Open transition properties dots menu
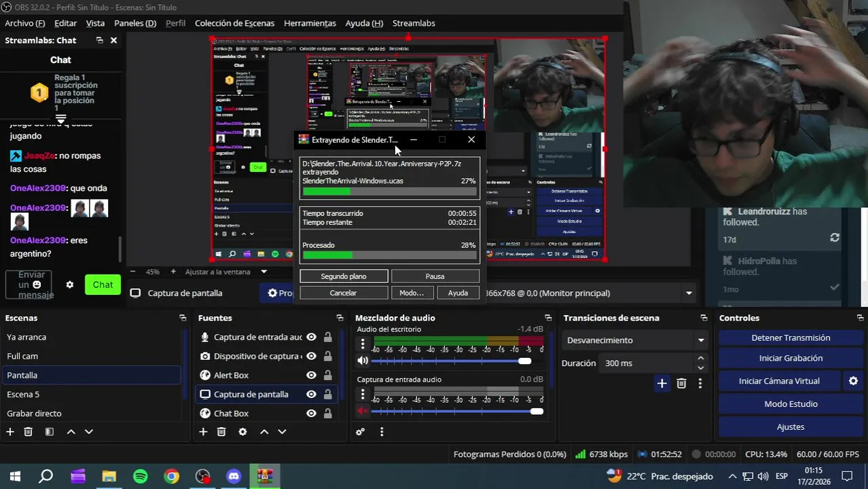 coord(700,384)
